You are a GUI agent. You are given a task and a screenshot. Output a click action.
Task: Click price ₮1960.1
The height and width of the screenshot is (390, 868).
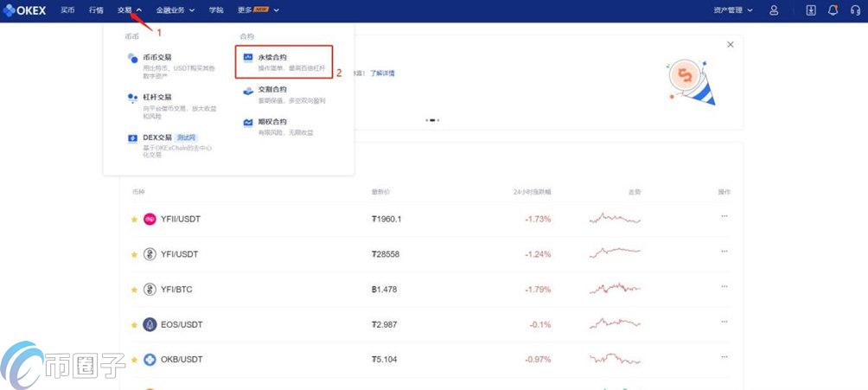click(x=386, y=219)
